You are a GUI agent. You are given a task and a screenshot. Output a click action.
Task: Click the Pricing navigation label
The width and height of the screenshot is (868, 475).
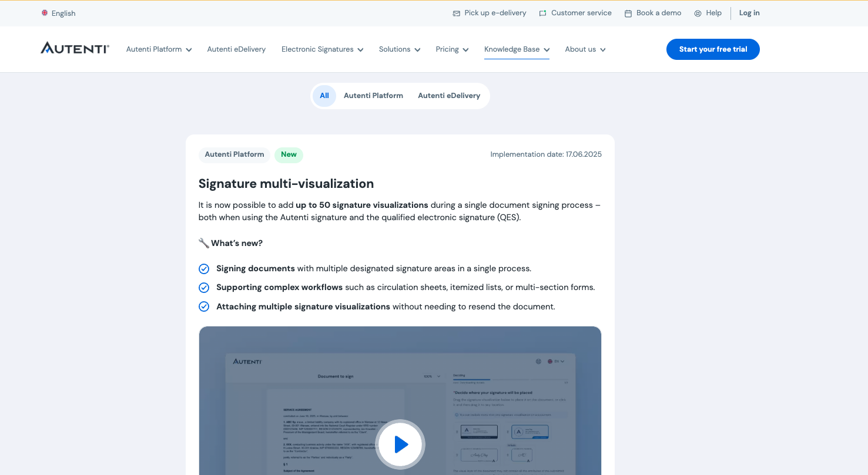pos(447,49)
